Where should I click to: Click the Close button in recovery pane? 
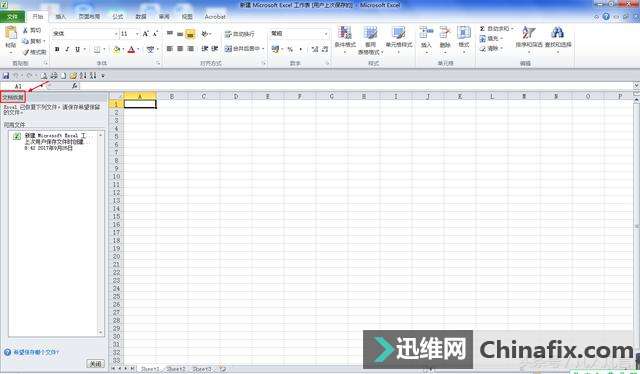pyautogui.click(x=95, y=363)
